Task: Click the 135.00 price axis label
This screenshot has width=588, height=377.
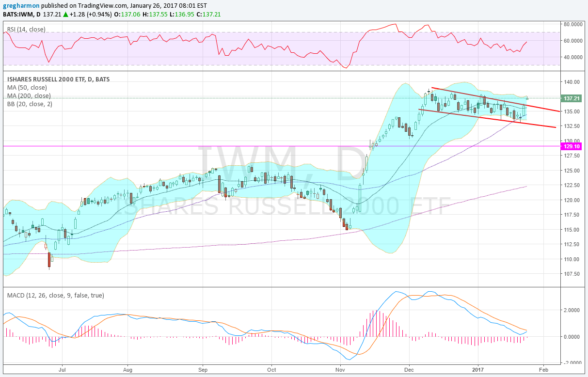Action: point(572,111)
